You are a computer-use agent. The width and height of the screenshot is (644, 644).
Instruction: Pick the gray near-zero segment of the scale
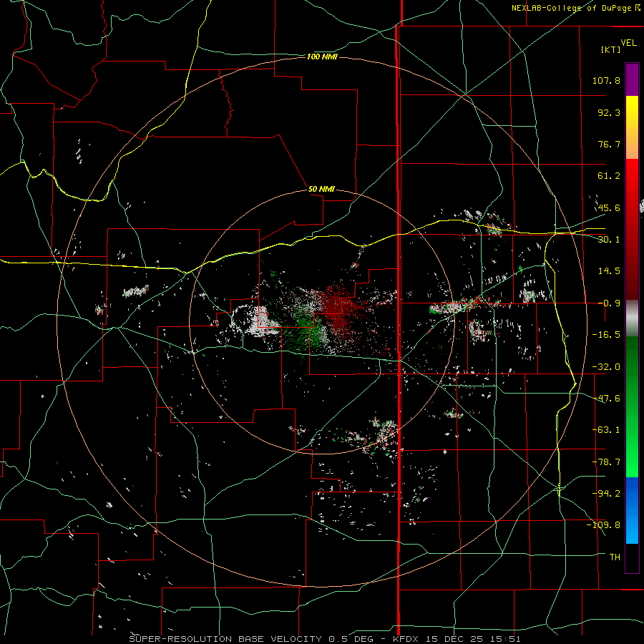632,318
